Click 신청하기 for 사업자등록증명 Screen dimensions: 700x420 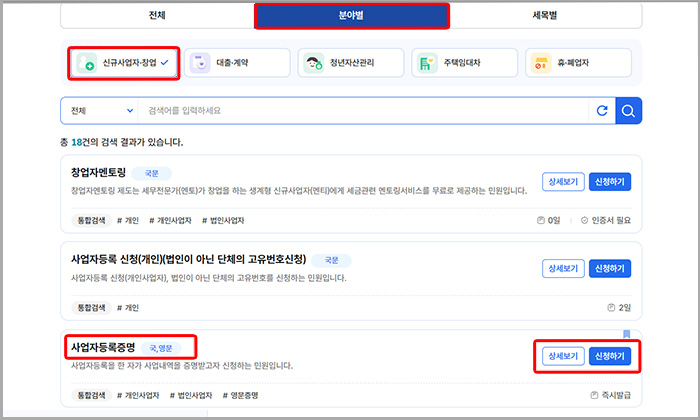coord(610,356)
